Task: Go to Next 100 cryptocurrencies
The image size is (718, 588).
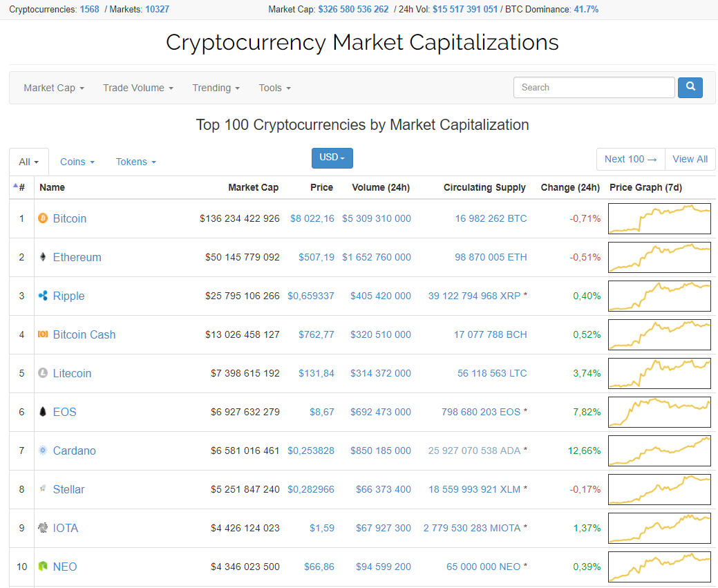Action: pos(630,159)
